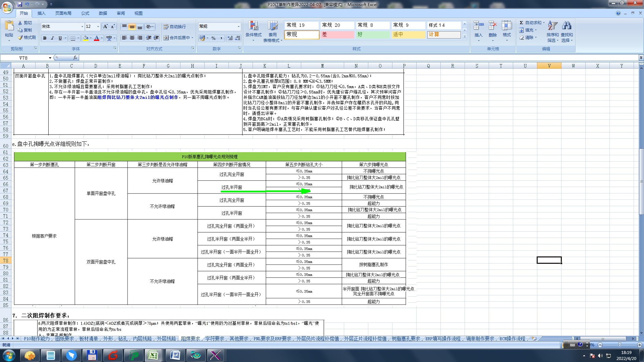Click the Delete cells icon
Screen dimensions: 644x362
pos(492,26)
